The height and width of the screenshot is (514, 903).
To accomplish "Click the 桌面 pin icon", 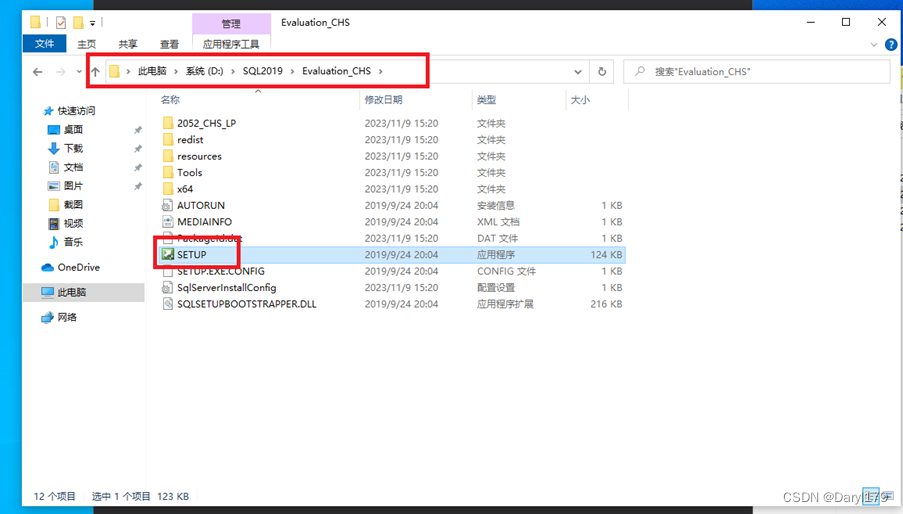I will coord(138,130).
